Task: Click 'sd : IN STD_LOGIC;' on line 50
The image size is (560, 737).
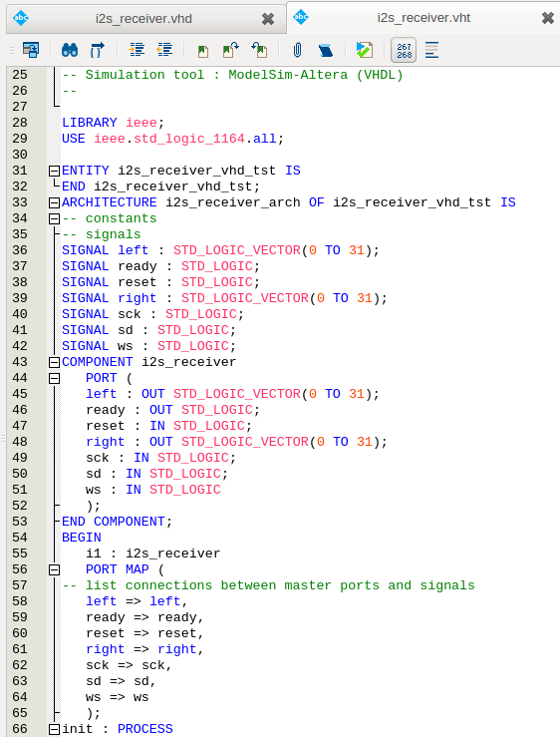Action: coord(156,474)
